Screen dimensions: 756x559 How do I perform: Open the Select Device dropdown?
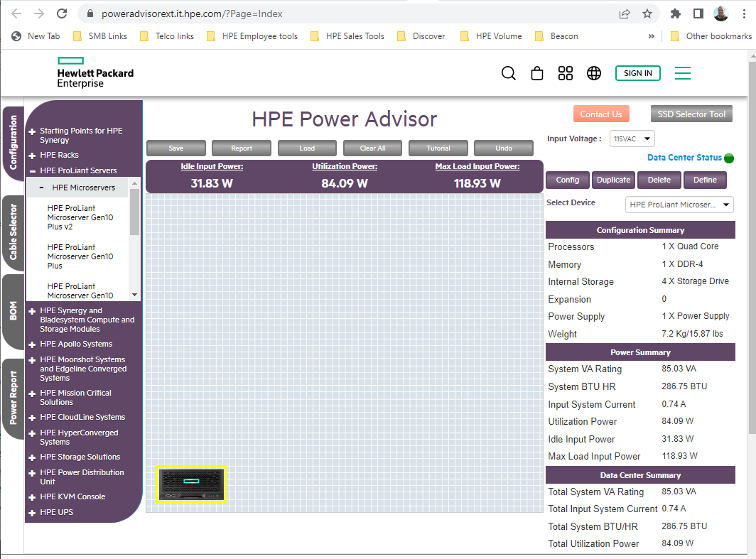pos(679,205)
